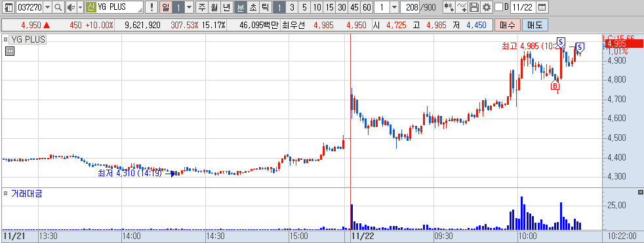The image size is (644, 243).
Task: Select the 30-minute interval tab
Action: click(x=342, y=7)
